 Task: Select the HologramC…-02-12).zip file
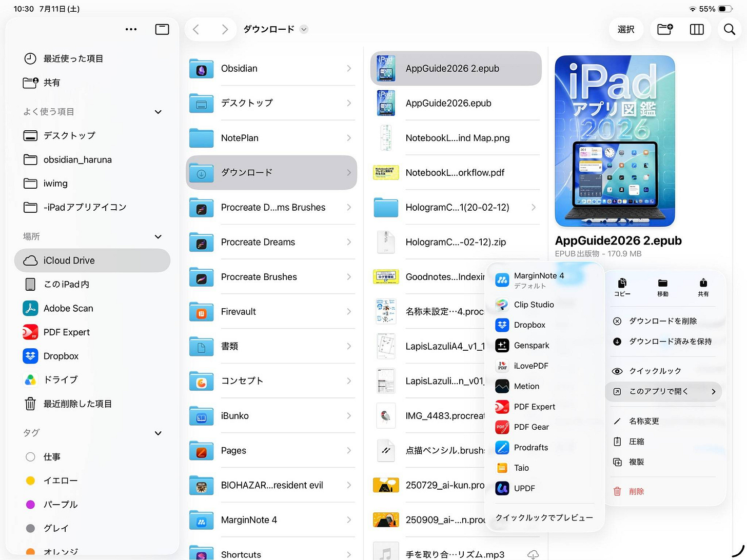(x=456, y=242)
